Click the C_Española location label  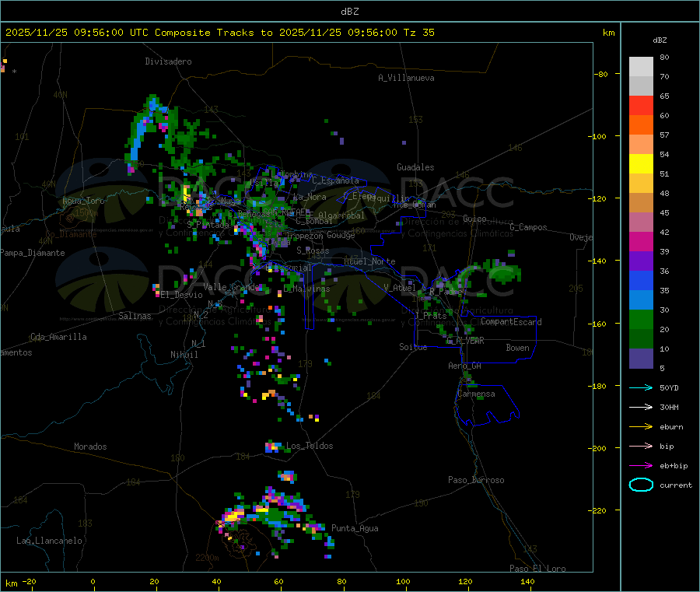(335, 180)
